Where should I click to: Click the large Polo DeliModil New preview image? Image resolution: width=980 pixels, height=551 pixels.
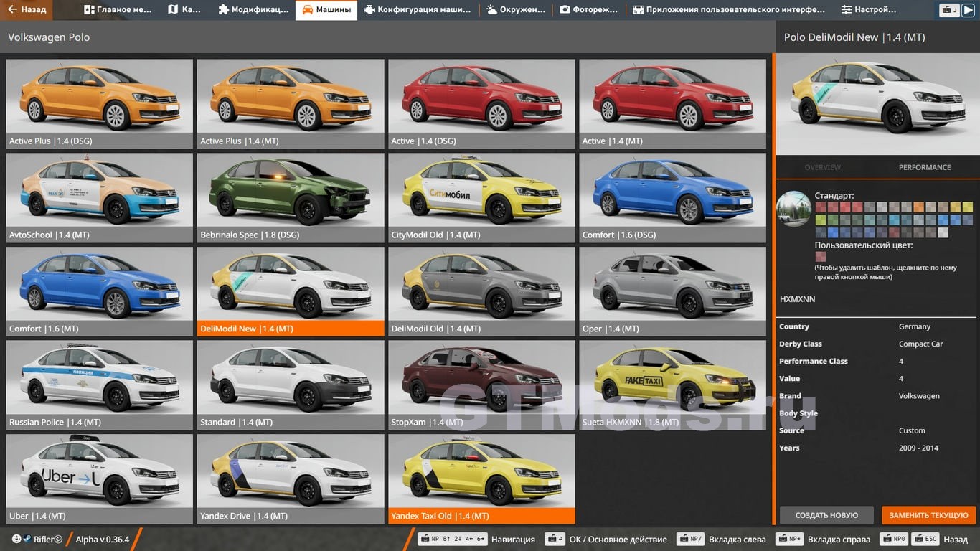click(x=877, y=104)
